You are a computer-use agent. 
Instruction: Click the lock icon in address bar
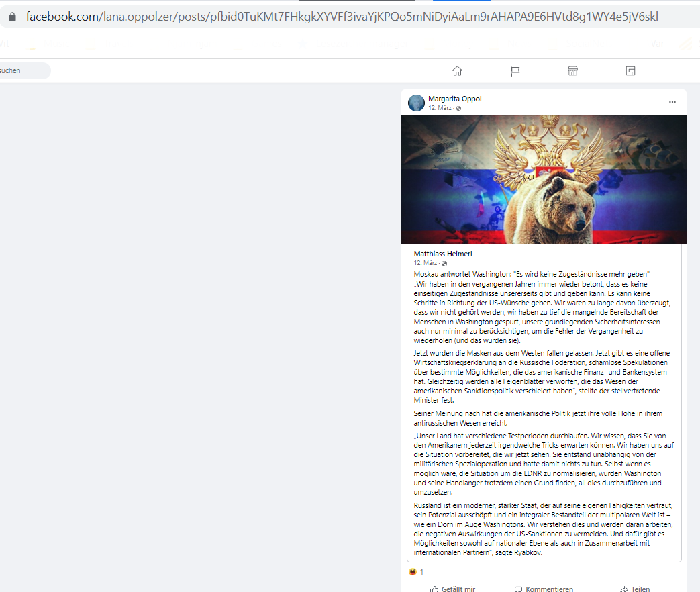13,17
